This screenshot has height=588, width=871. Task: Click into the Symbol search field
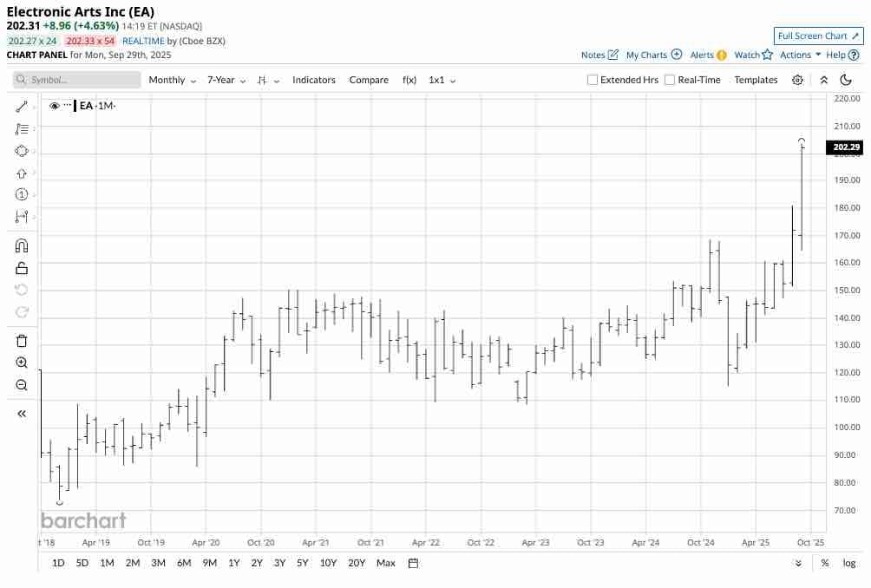[76, 80]
